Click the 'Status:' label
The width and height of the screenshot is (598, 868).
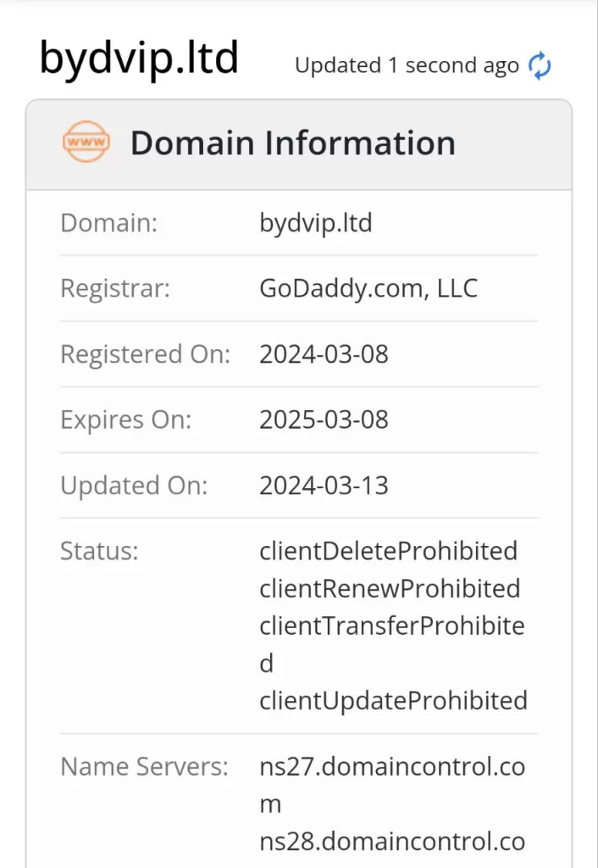(99, 551)
